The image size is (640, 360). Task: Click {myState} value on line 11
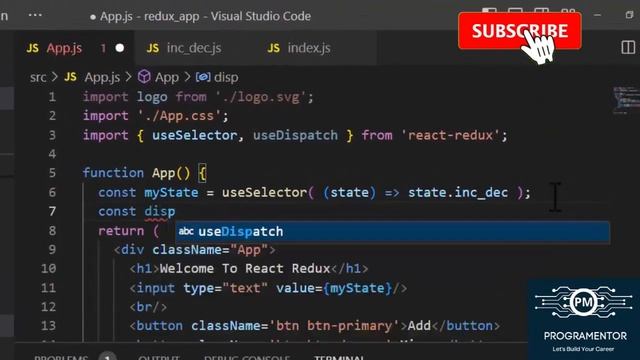358,288
